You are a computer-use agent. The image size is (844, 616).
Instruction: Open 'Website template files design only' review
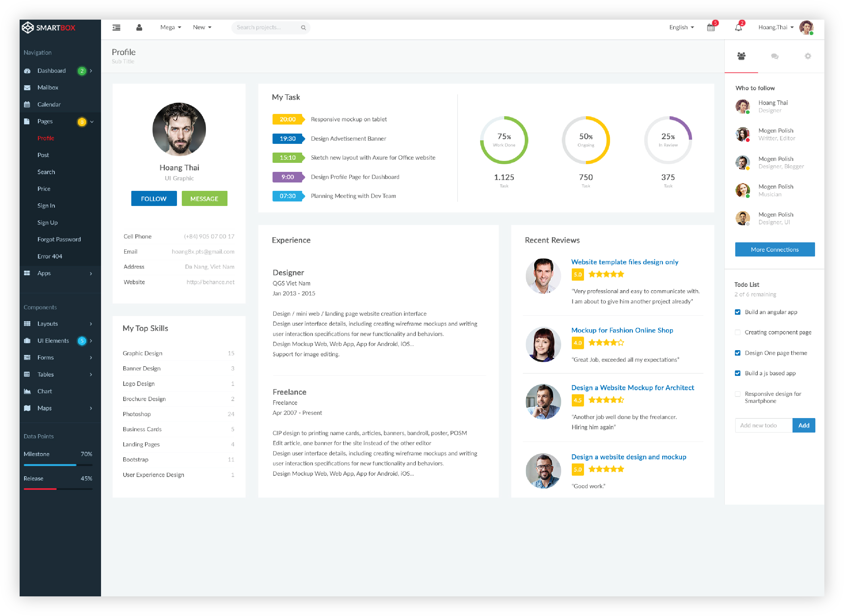[x=625, y=262]
